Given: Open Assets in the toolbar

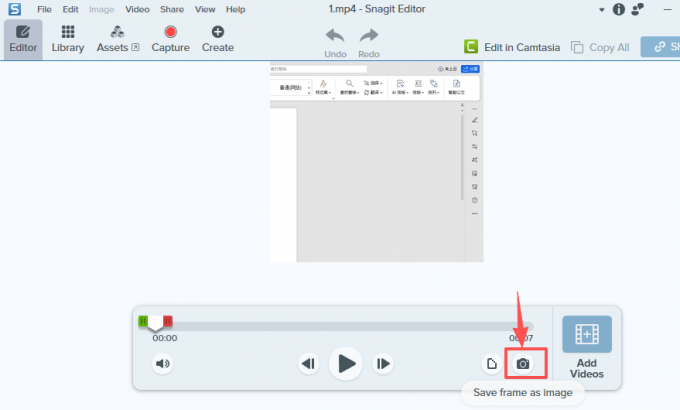Looking at the screenshot, I should point(118,39).
